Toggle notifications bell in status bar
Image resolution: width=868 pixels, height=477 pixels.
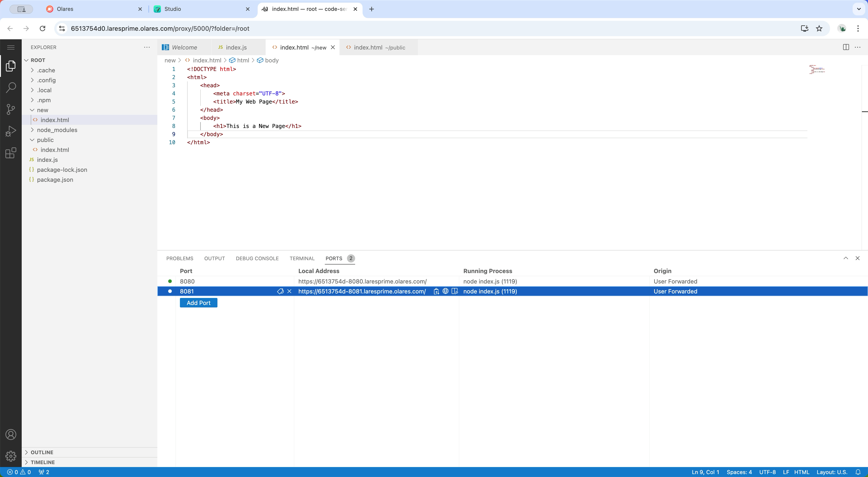click(x=858, y=472)
